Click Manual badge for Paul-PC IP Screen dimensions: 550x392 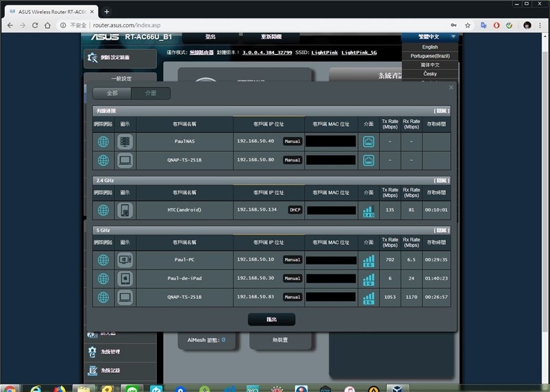pos(292,259)
